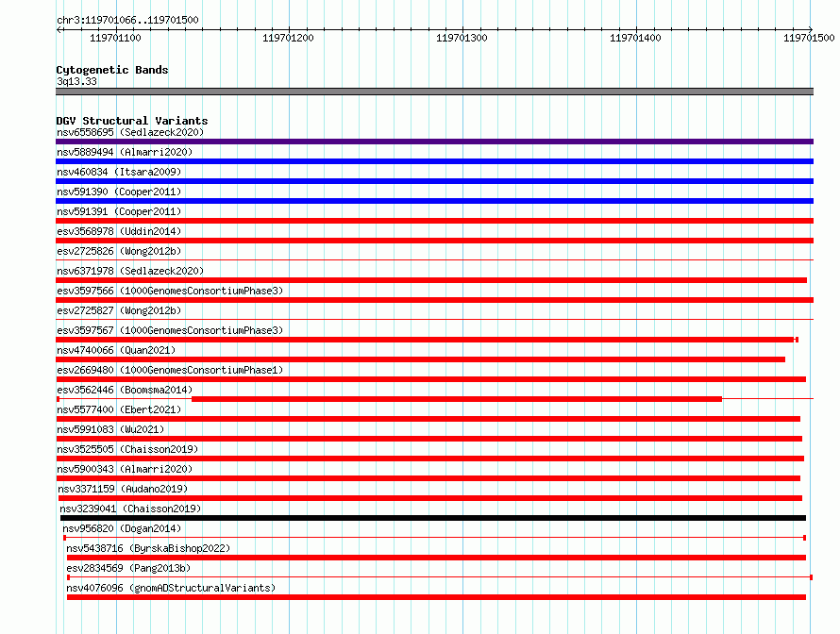Image resolution: width=840 pixels, height=634 pixels.
Task: Click the DGV Structural Variants track title
Action: pyautogui.click(x=132, y=121)
